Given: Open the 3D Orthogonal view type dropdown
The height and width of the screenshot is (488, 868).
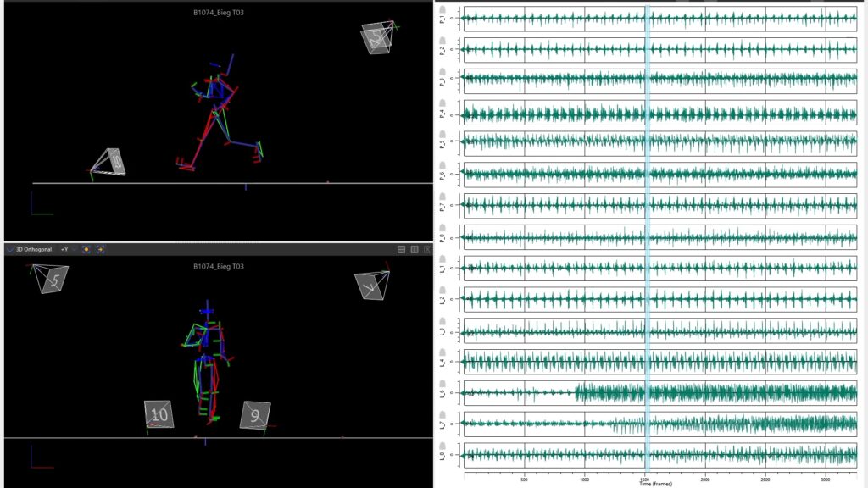Looking at the screenshot, I should coord(35,250).
